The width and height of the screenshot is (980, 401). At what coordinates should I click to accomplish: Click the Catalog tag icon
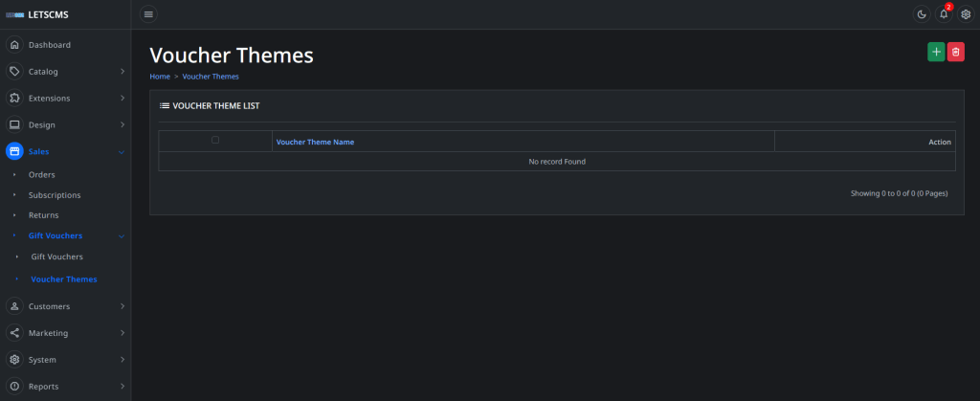14,72
